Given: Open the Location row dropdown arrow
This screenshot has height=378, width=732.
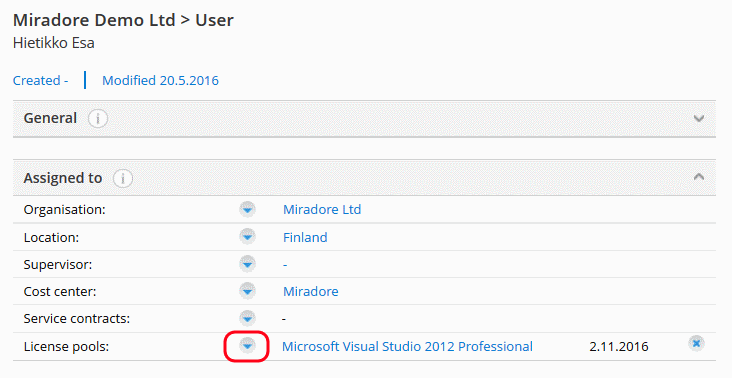Looking at the screenshot, I should tap(247, 237).
